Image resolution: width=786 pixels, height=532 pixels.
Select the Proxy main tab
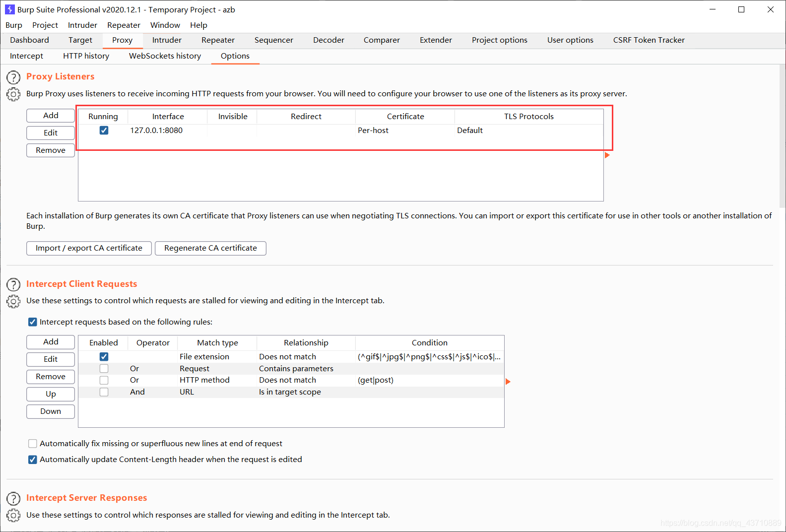click(122, 40)
